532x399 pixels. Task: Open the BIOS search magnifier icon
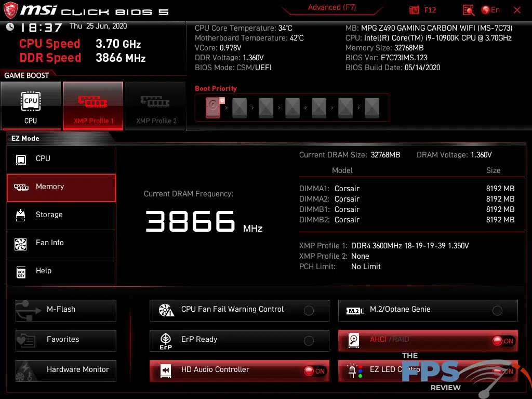[468, 10]
